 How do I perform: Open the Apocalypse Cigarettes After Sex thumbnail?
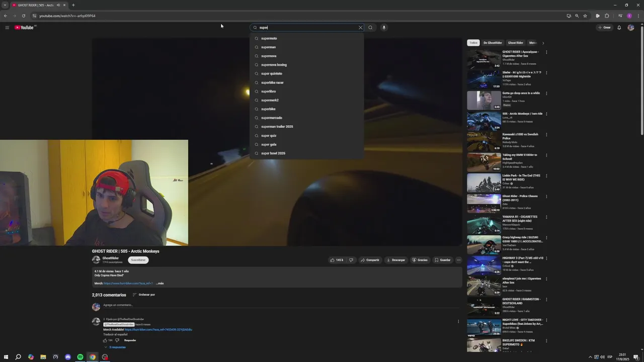[x=484, y=59]
